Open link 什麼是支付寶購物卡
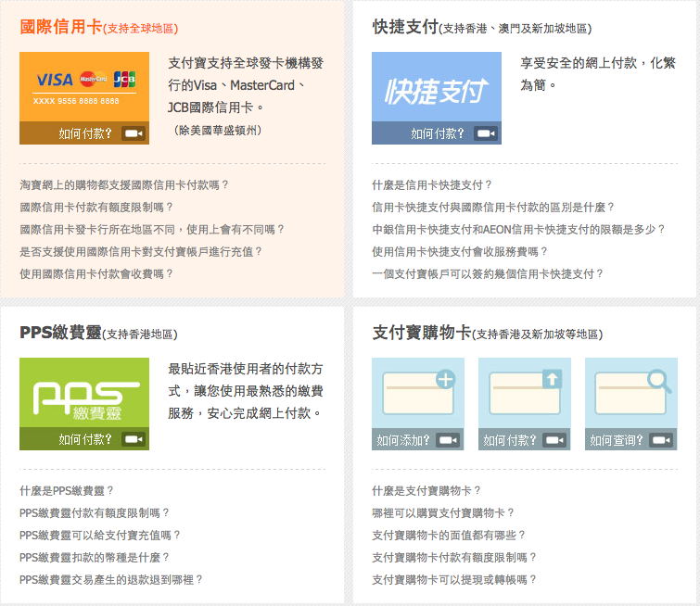 pyautogui.click(x=426, y=491)
